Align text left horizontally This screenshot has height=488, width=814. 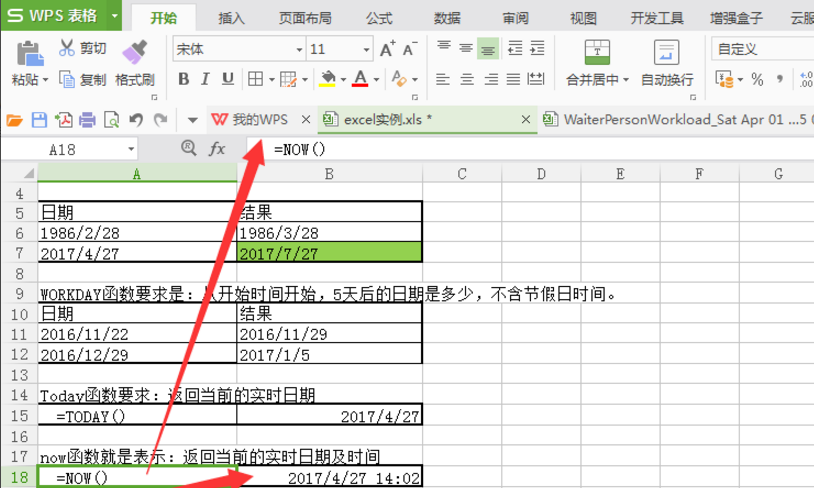point(443,79)
